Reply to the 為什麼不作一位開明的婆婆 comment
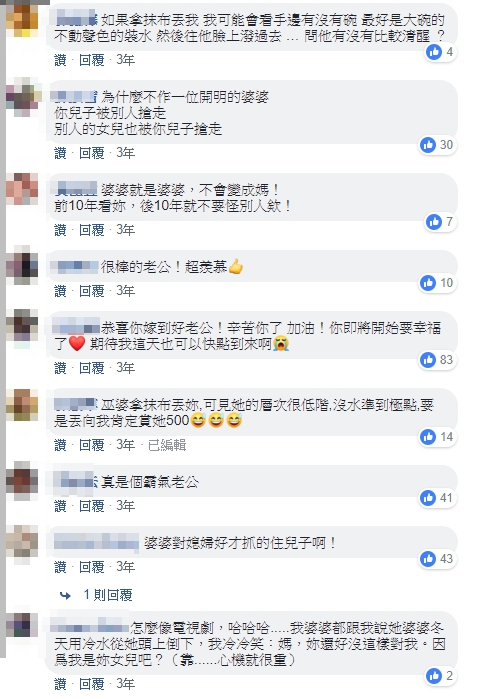The height and width of the screenshot is (699, 485). click(91, 153)
